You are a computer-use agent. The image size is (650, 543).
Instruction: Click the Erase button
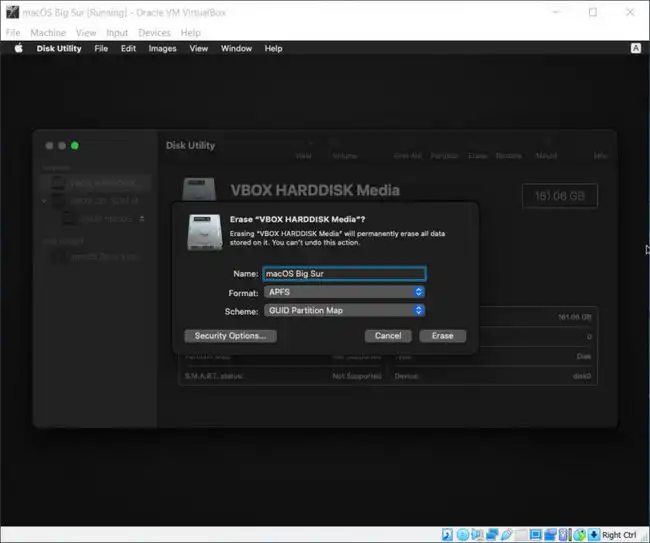(x=442, y=336)
